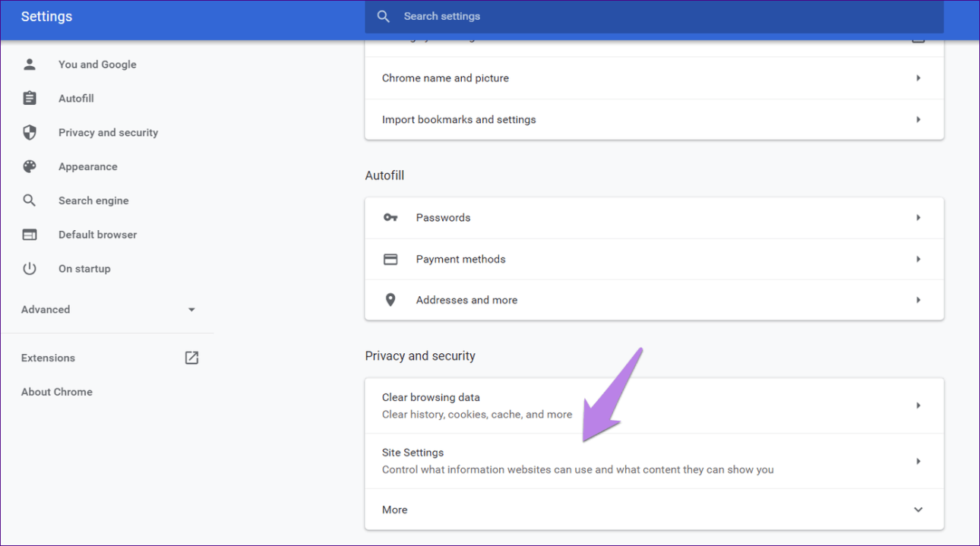Click the credit card icon for Payment methods
The image size is (980, 546).
pos(390,259)
